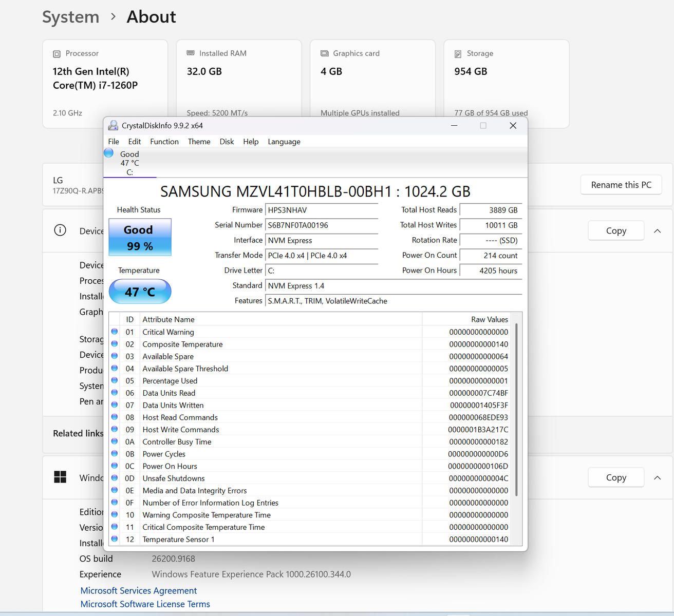Click the Graphics card icon in Settings

tap(325, 53)
